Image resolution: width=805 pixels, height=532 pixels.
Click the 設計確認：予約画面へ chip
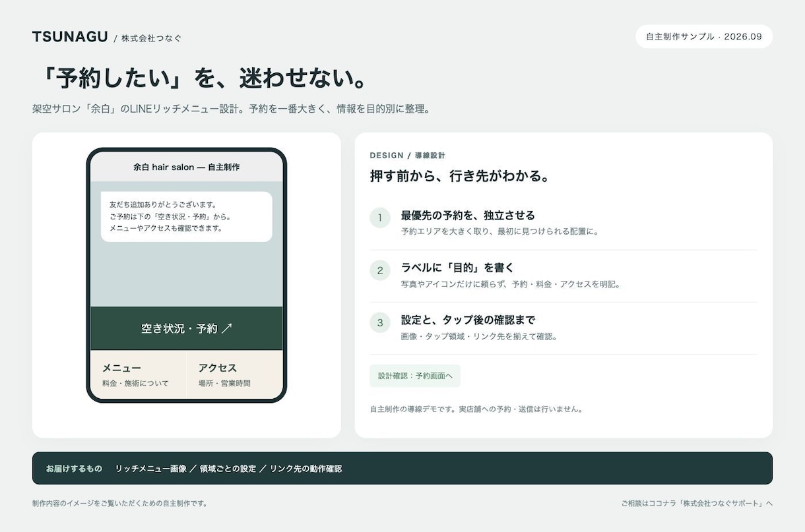point(415,376)
